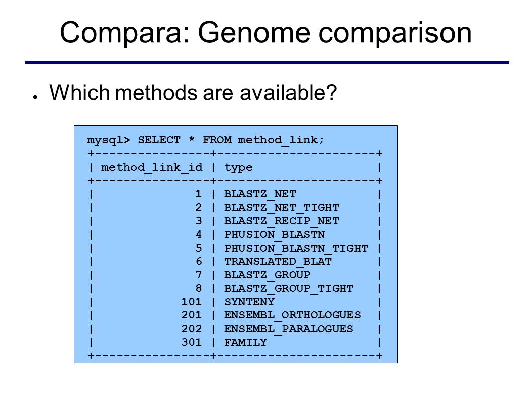This screenshot has width=532, height=399.
Task: Click the method_link_id column header
Action: [x=152, y=167]
